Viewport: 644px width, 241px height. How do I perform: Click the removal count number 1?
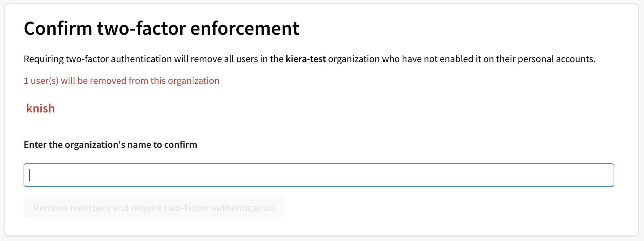26,80
